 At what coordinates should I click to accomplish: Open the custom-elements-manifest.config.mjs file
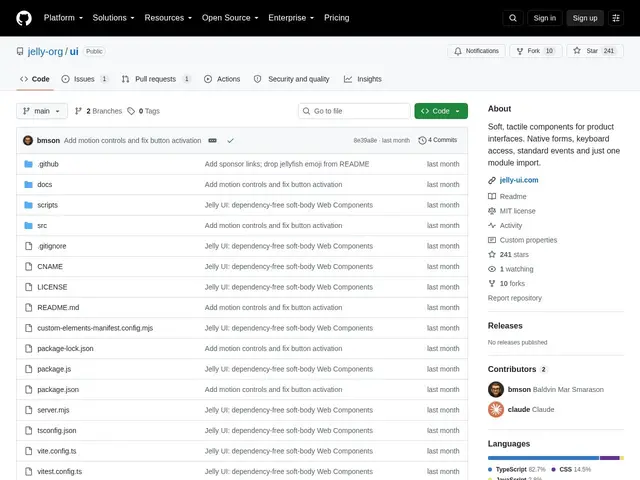coord(95,328)
